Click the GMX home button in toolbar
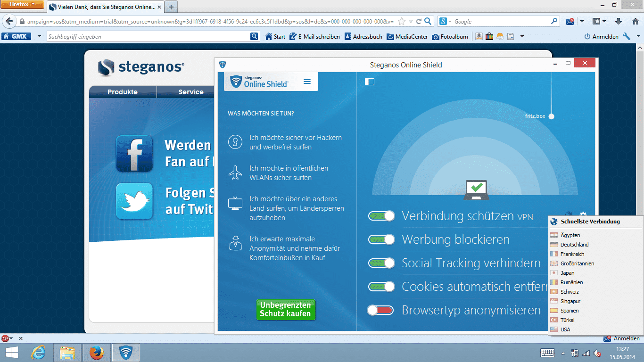This screenshot has height=362, width=644. [x=17, y=36]
